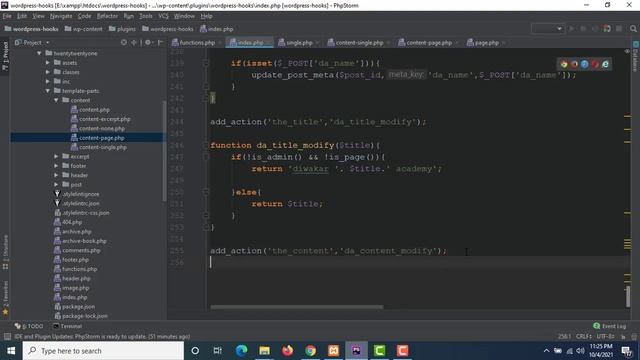Select content-excerpt.php in project tree
Image resolution: width=640 pixels, height=360 pixels.
(104, 119)
